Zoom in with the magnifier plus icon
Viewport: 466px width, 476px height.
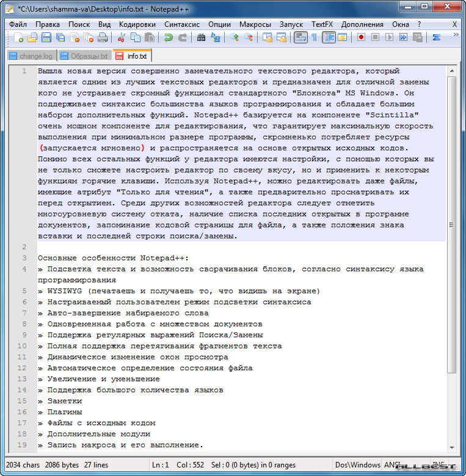click(234, 38)
